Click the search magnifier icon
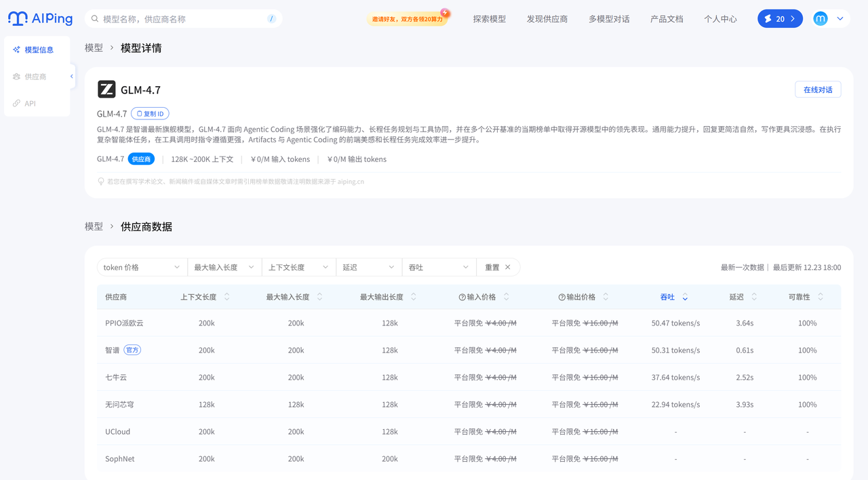 coord(96,19)
